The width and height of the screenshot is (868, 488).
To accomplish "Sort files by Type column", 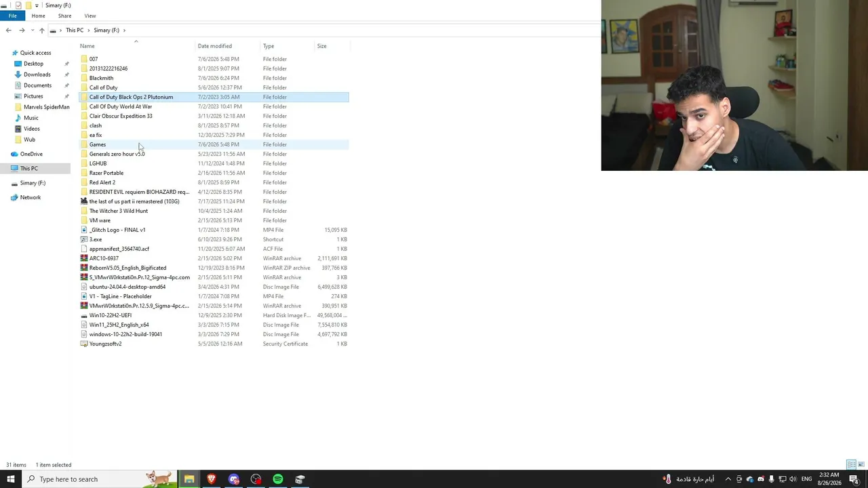I will point(269,46).
